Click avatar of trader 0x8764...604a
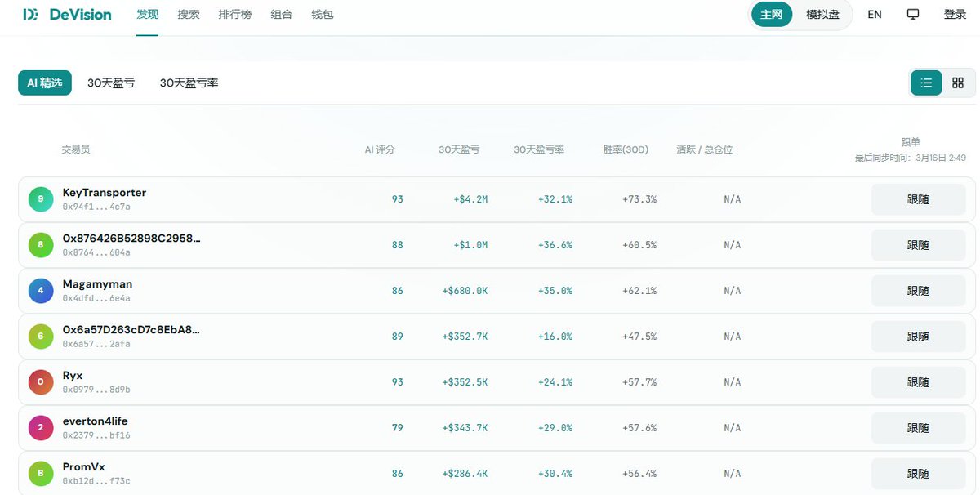This screenshot has width=980, height=495. 41,245
